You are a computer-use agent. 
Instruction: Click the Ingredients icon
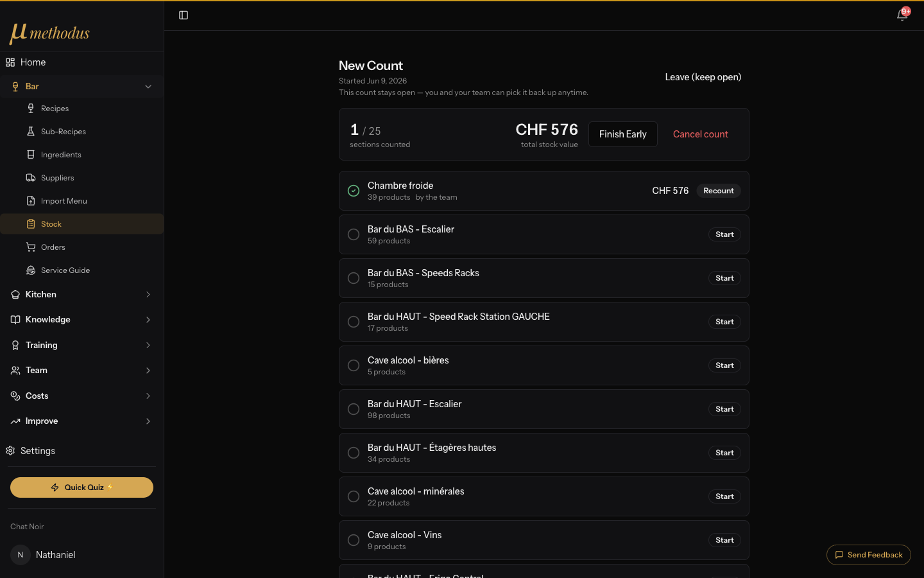[31, 155]
